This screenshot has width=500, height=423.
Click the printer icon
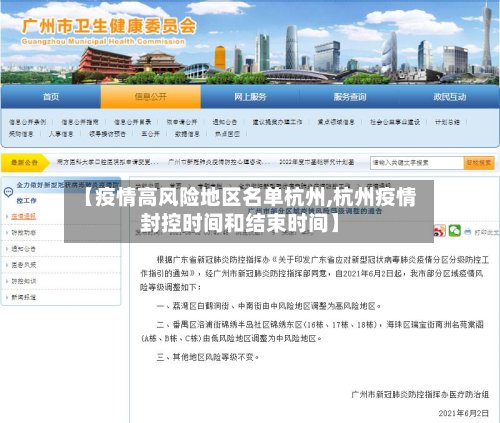pyautogui.click(x=468, y=232)
